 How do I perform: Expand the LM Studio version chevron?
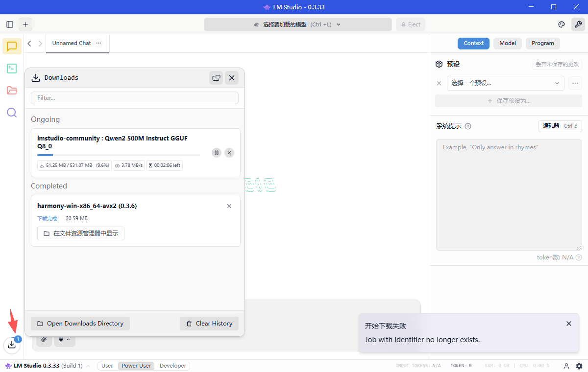(x=88, y=366)
